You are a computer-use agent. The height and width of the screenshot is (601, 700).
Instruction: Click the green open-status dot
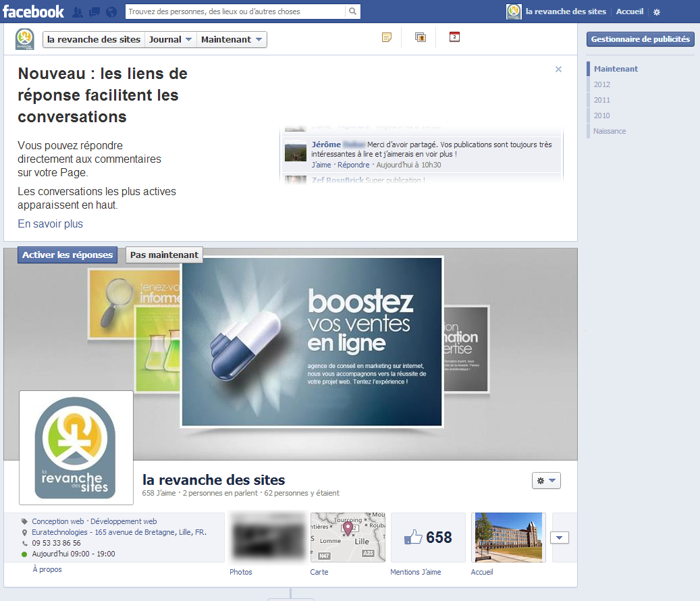(24, 554)
